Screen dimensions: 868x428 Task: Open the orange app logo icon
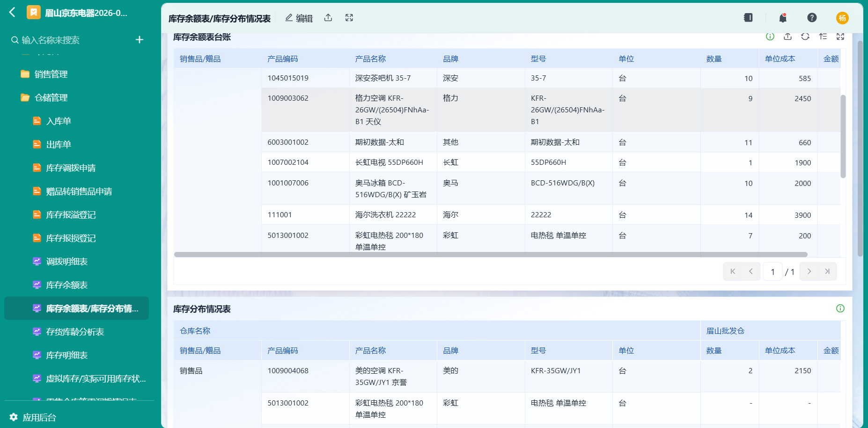click(33, 12)
